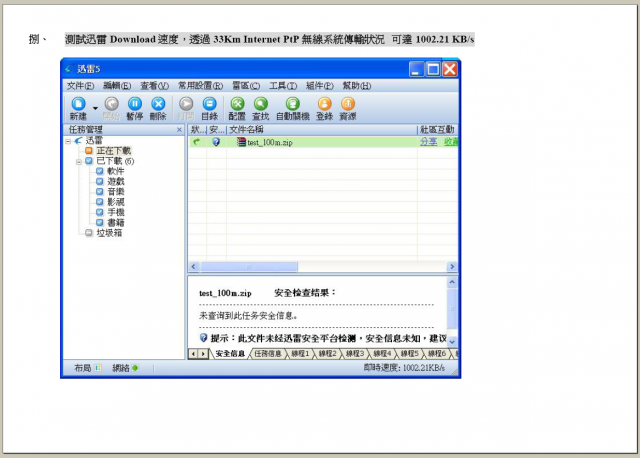
Task: Click the 分享 link in the file row
Action: tap(429, 142)
